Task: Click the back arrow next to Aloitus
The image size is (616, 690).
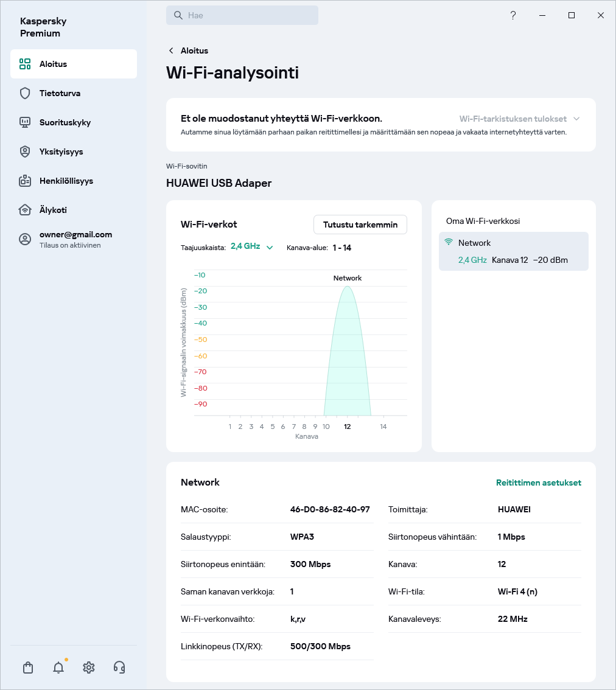Action: click(x=171, y=51)
